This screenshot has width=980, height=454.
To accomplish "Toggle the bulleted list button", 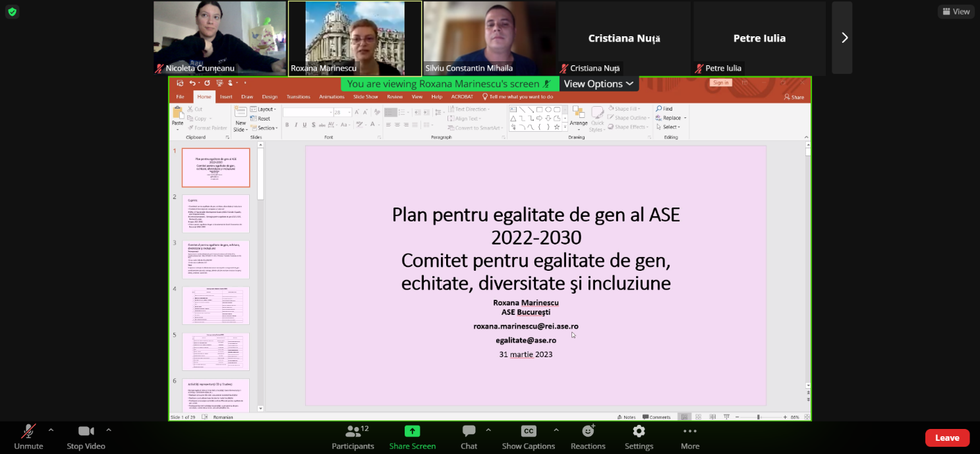I will point(391,112).
